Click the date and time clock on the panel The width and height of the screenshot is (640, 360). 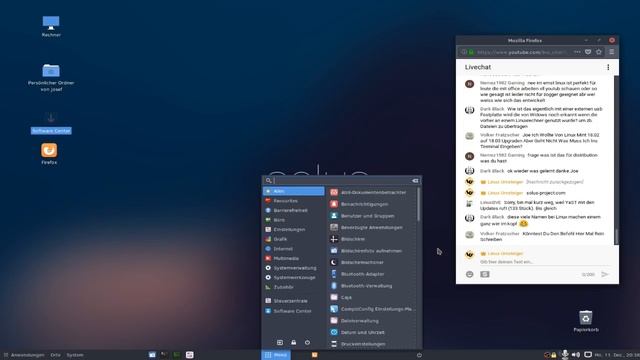tap(617, 355)
